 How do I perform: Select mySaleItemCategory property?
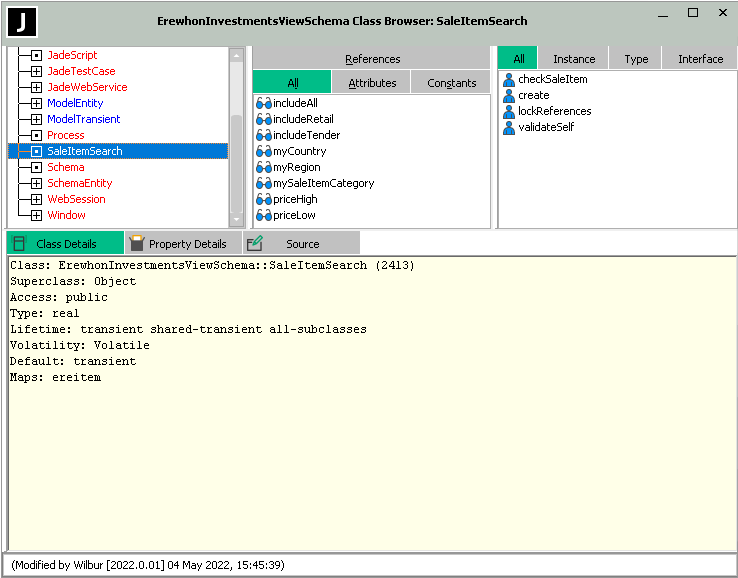[x=323, y=183]
